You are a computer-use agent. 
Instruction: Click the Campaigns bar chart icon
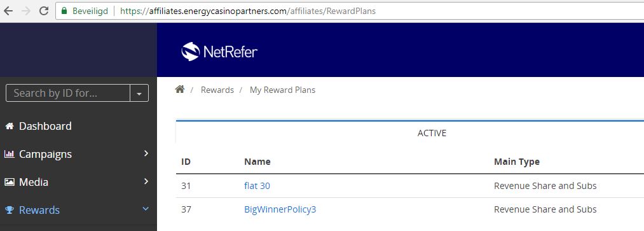[x=10, y=154]
